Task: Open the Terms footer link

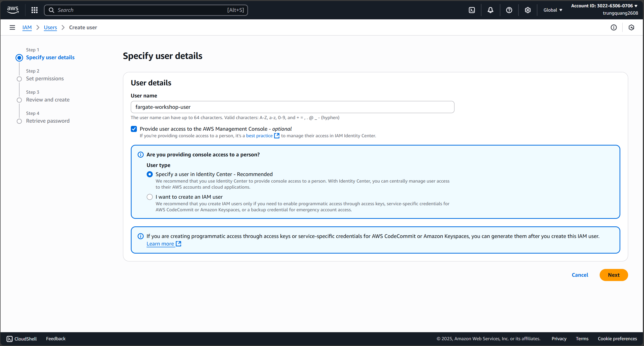Action: 582,339
